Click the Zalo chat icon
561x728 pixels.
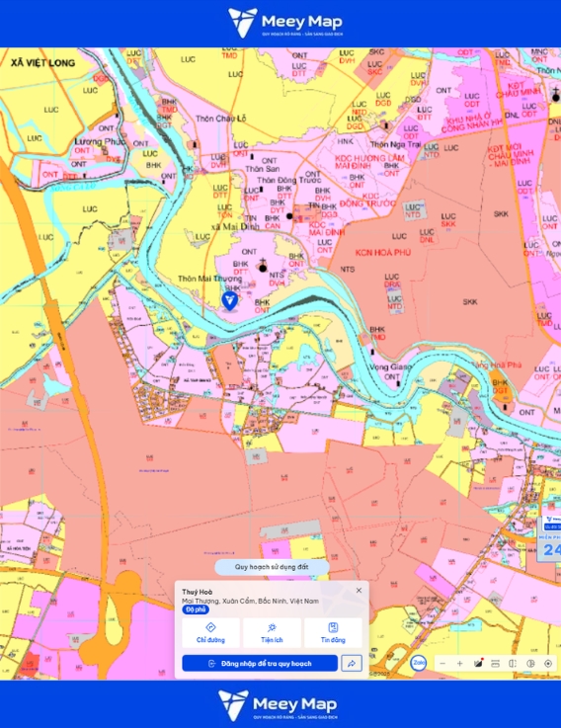(x=419, y=663)
